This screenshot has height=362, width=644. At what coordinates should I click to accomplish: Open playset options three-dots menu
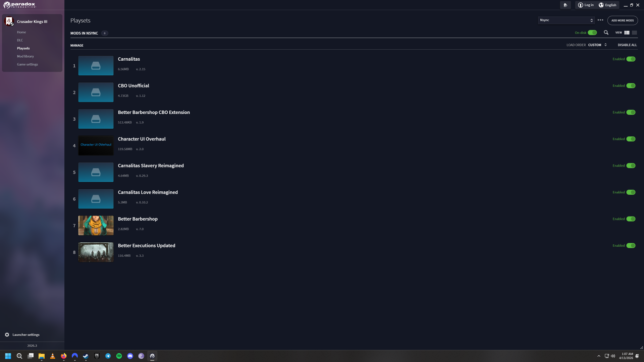(600, 20)
